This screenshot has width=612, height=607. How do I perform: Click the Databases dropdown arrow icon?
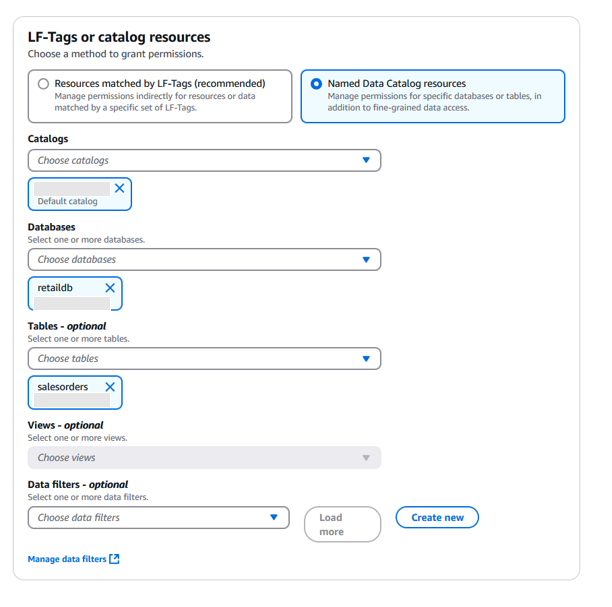click(x=366, y=259)
